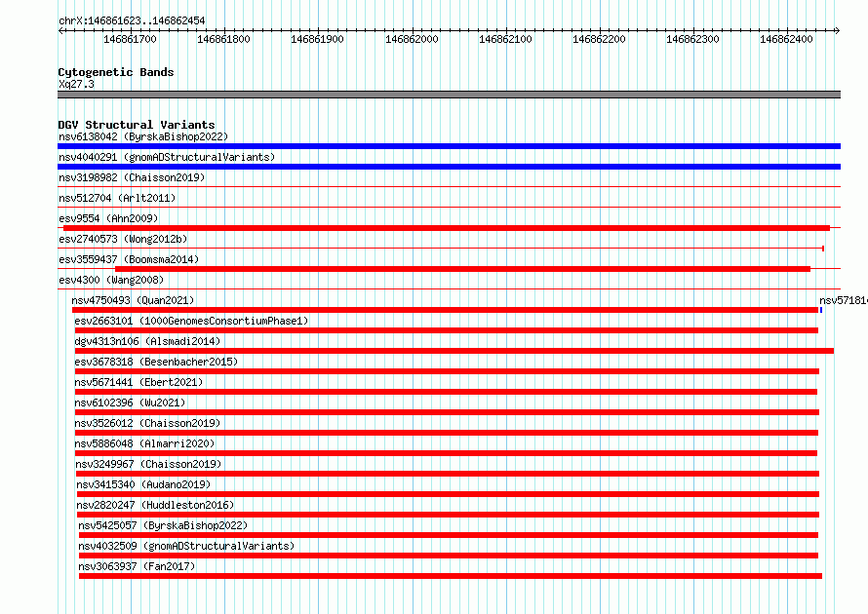Open variant nsv3249967 (Chaisson2019)
Screen dimensions: 868x614
point(148,464)
